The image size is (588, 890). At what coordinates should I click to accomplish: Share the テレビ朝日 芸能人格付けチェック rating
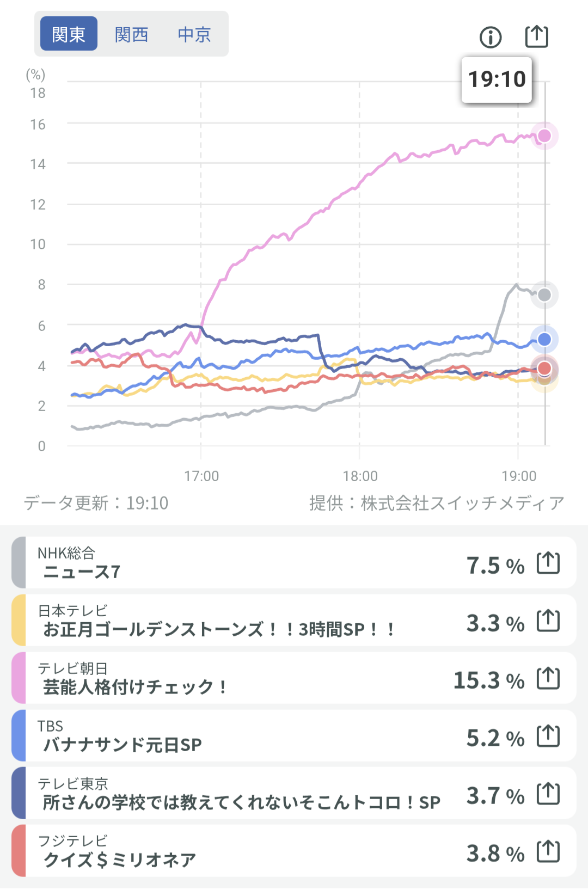click(548, 678)
